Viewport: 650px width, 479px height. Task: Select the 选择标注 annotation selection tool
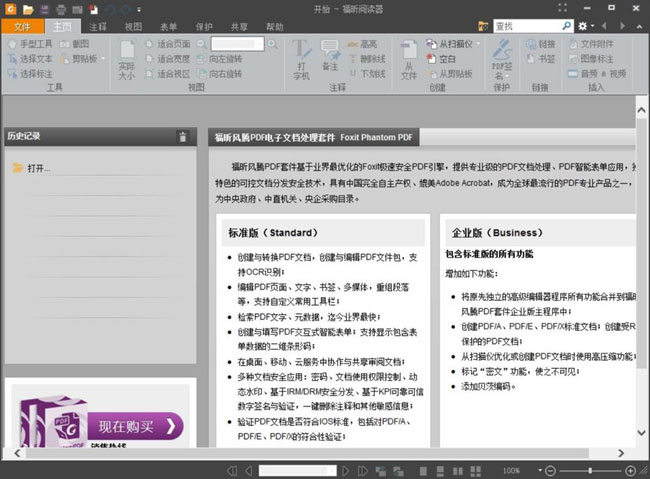click(30, 74)
